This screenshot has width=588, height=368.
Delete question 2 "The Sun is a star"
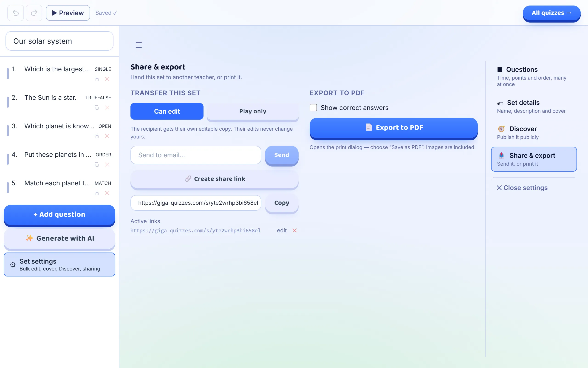[x=107, y=108]
